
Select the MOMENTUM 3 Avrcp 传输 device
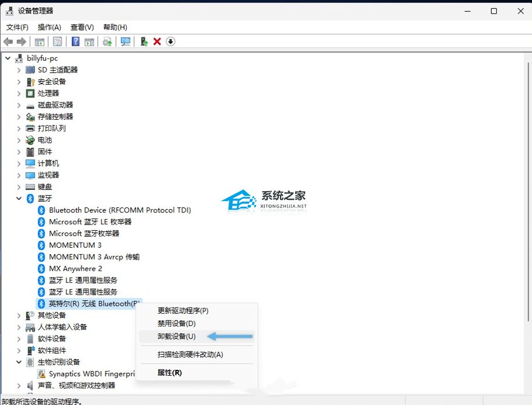point(94,257)
